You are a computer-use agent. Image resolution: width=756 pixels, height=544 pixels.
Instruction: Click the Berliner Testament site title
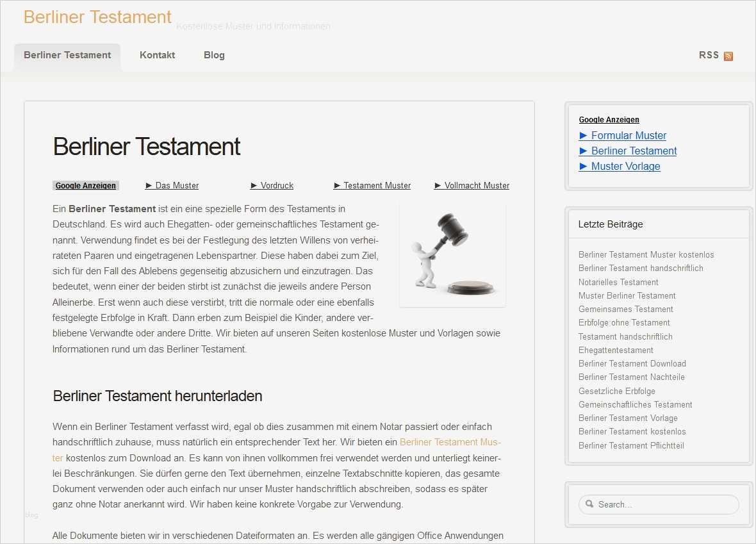[x=97, y=17]
